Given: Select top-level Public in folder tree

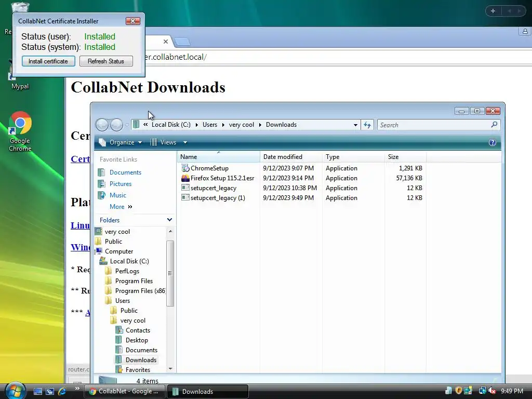Looking at the screenshot, I should coord(113,241).
